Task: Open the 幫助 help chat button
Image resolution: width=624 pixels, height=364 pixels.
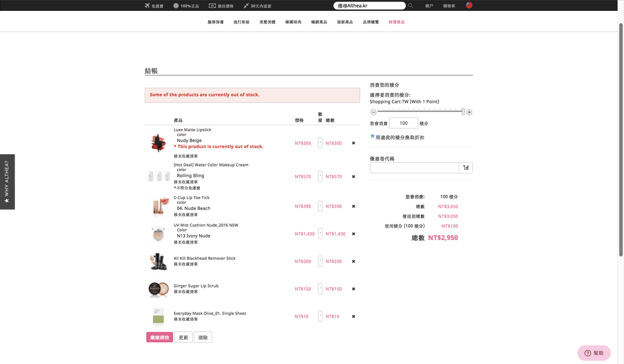Action: click(x=594, y=353)
